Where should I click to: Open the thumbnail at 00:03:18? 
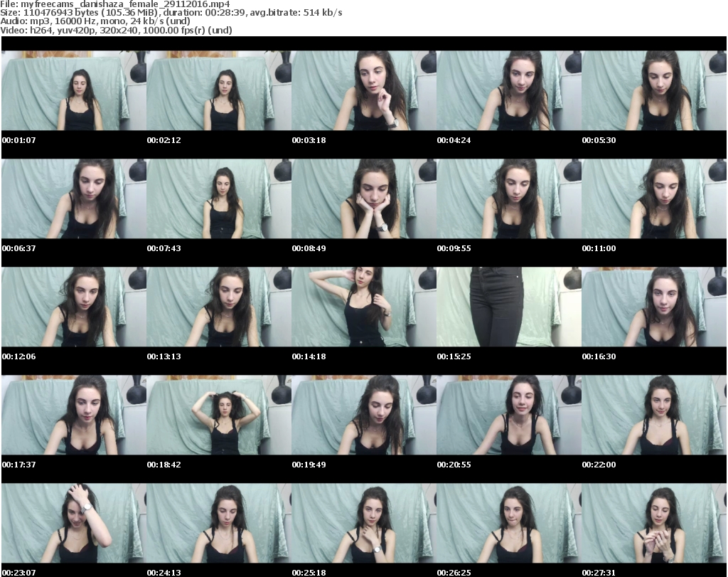click(363, 90)
